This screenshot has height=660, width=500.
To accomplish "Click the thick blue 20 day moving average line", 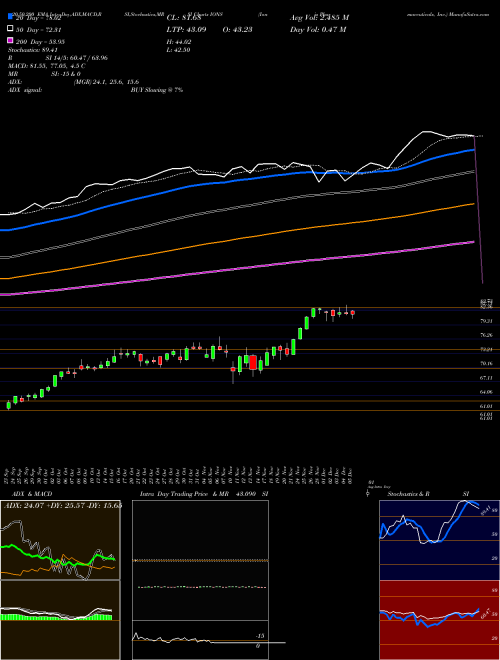I will (x=236, y=180).
